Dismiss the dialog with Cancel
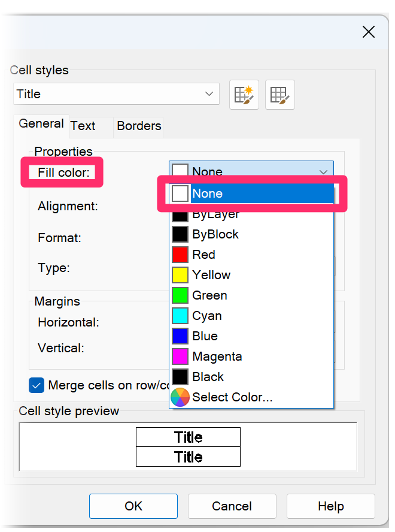The image size is (395, 532). 232,506
